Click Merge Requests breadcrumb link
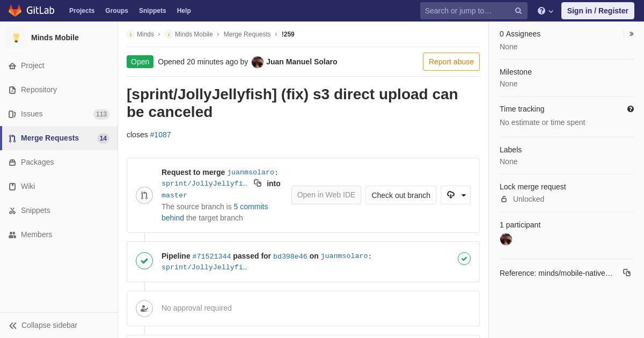The image size is (644, 338). (247, 34)
